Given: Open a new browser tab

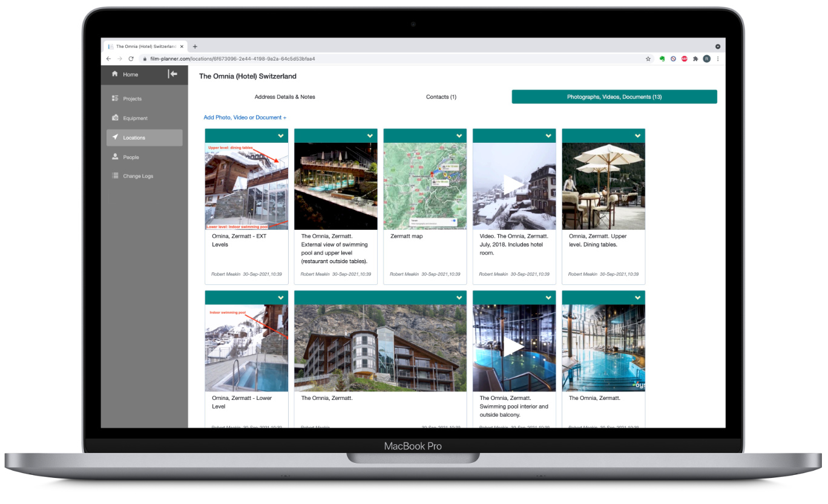Looking at the screenshot, I should coord(195,47).
